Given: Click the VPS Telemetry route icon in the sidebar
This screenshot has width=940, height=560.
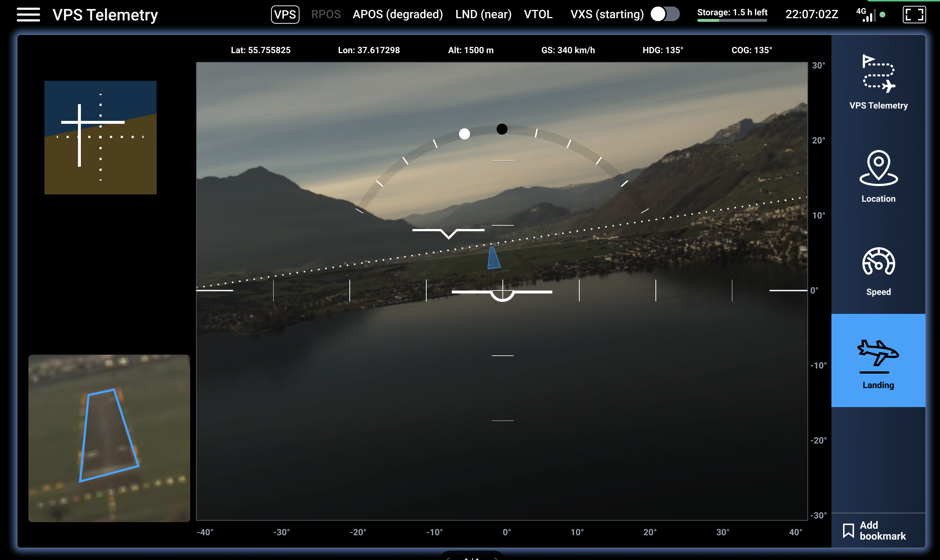Looking at the screenshot, I should (878, 74).
